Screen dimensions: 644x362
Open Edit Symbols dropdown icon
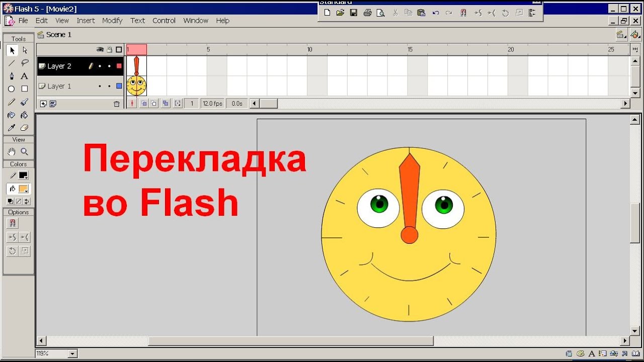pyautogui.click(x=635, y=35)
